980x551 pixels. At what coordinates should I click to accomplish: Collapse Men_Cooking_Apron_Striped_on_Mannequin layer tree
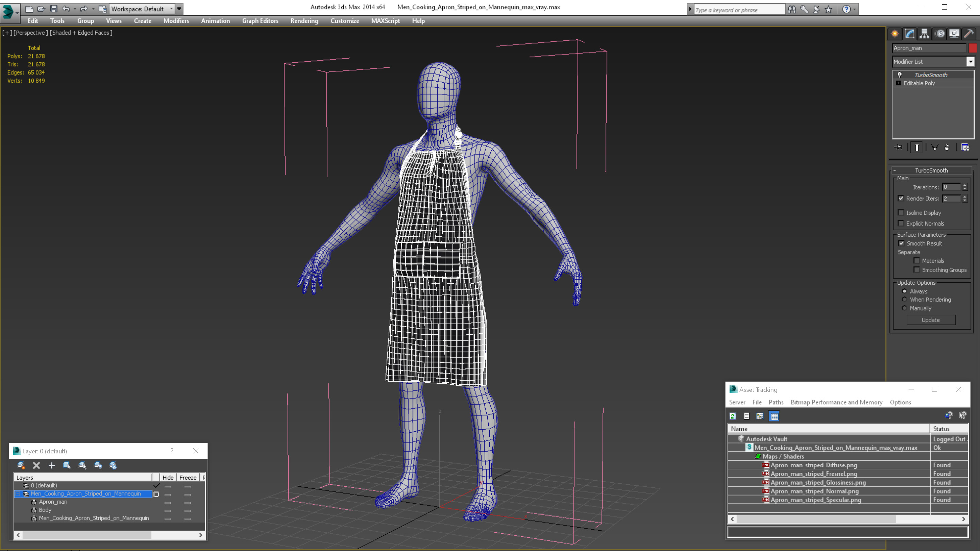pos(17,494)
